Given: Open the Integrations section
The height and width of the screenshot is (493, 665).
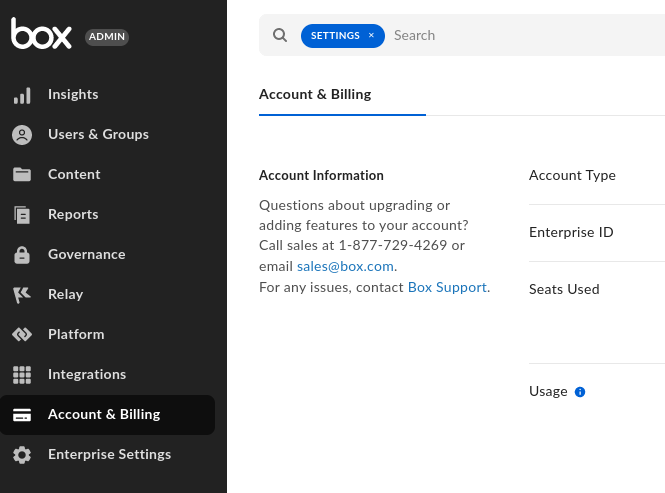Looking at the screenshot, I should 87,374.
